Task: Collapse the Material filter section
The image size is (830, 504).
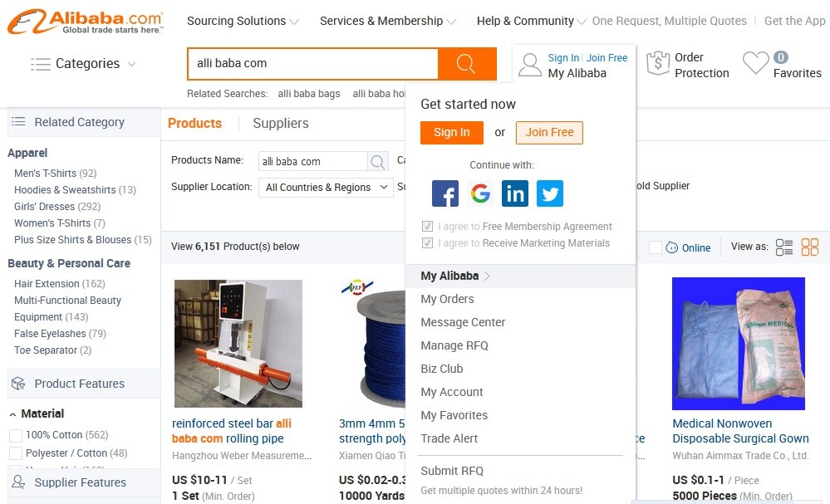Action: pos(12,414)
